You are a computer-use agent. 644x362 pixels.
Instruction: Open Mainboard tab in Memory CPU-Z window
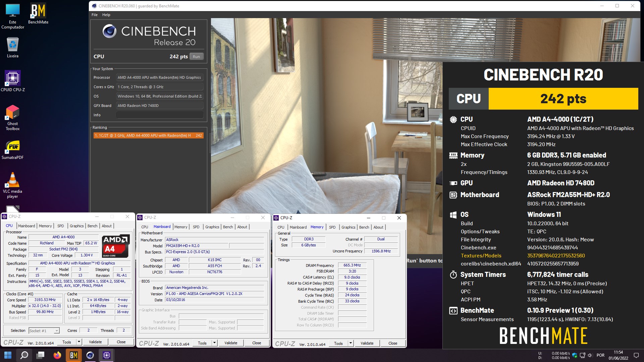[x=298, y=227]
